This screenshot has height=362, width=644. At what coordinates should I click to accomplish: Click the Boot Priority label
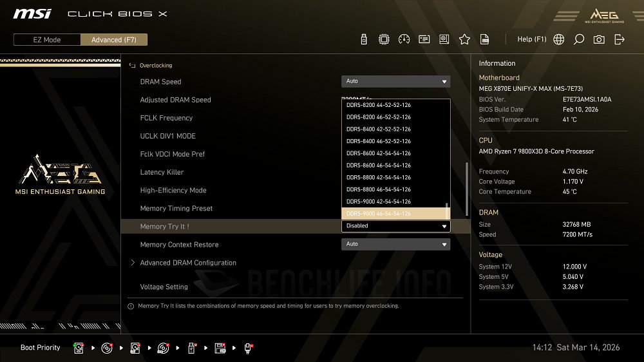click(40, 348)
